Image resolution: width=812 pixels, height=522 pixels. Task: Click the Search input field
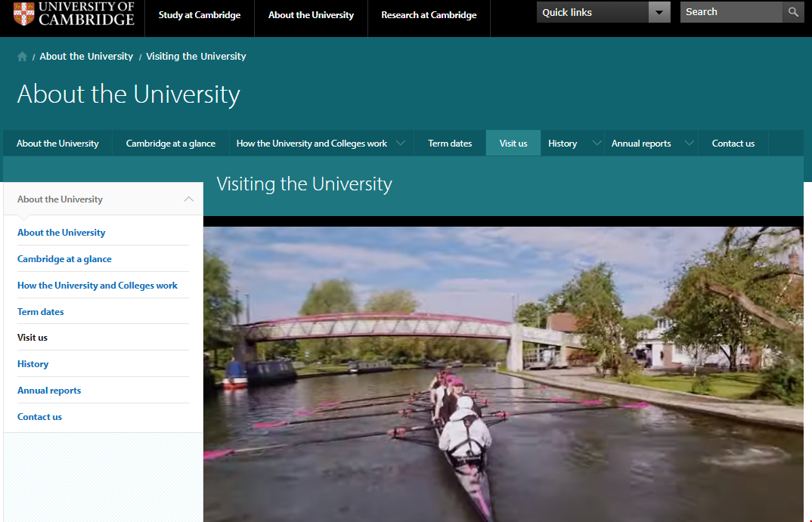tap(730, 12)
